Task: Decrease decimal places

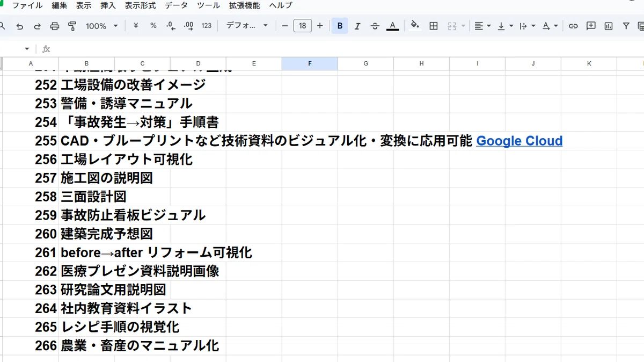Action: 171,26
